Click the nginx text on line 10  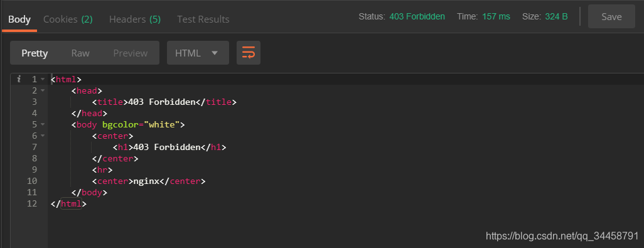tap(146, 181)
